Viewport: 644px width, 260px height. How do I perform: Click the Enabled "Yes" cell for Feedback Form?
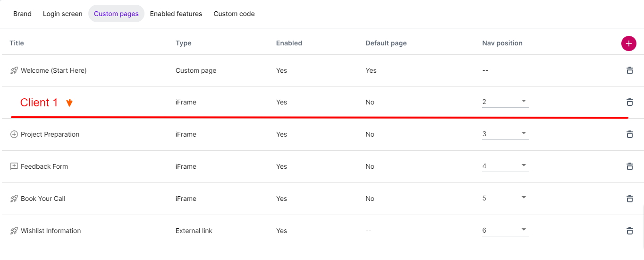tap(281, 166)
